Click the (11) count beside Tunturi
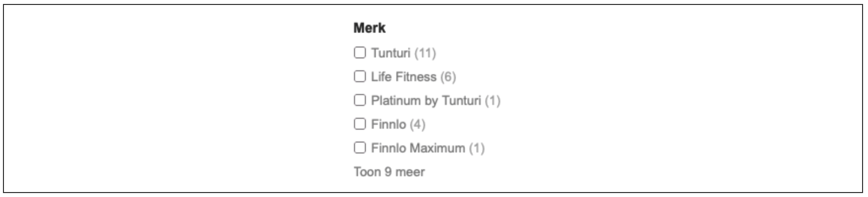The height and width of the screenshot is (197, 868). tap(425, 53)
